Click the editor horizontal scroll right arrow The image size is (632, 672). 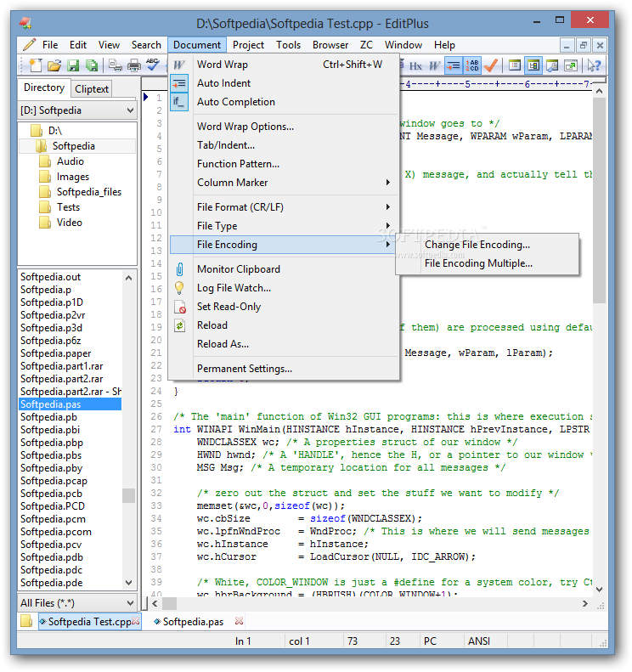coord(585,603)
